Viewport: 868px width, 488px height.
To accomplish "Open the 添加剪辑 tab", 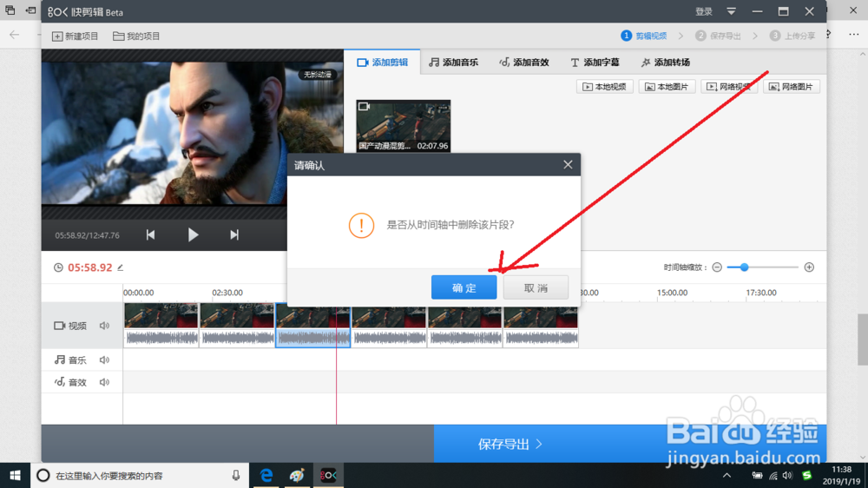I will click(x=383, y=62).
